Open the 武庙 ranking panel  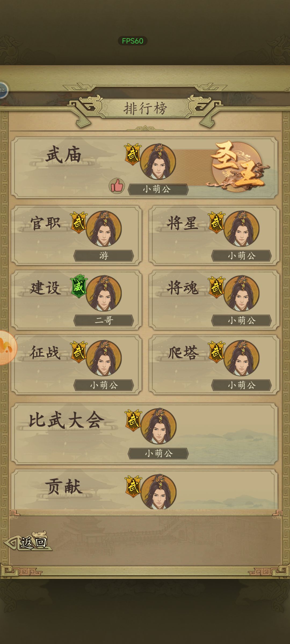(x=144, y=168)
